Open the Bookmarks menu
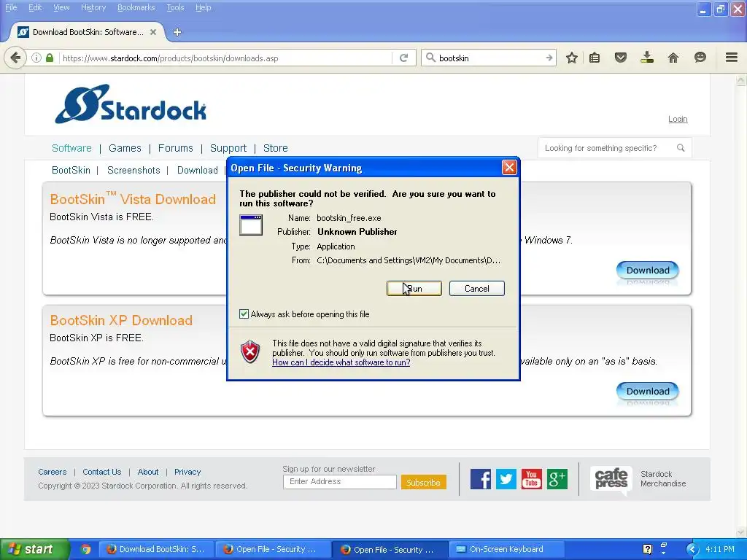The image size is (747, 560). (x=136, y=7)
